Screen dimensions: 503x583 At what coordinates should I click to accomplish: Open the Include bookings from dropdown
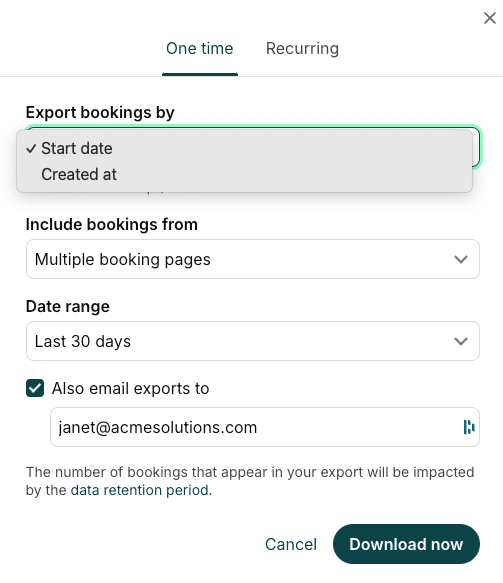[x=253, y=259]
